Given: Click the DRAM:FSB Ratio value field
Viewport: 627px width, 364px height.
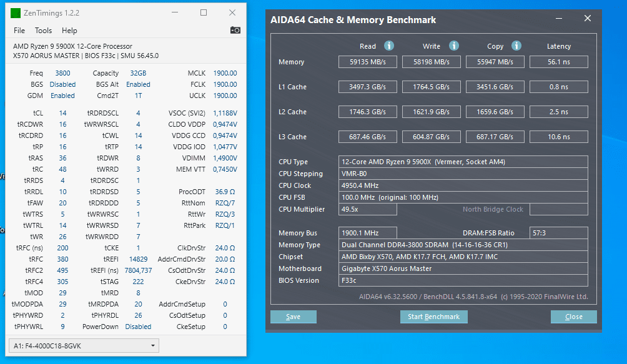Looking at the screenshot, I should point(558,233).
